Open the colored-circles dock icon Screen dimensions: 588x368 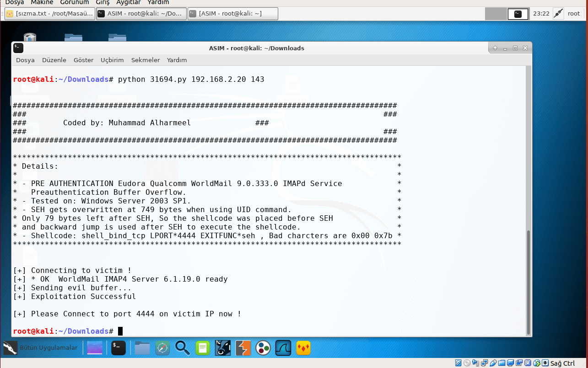click(x=263, y=348)
